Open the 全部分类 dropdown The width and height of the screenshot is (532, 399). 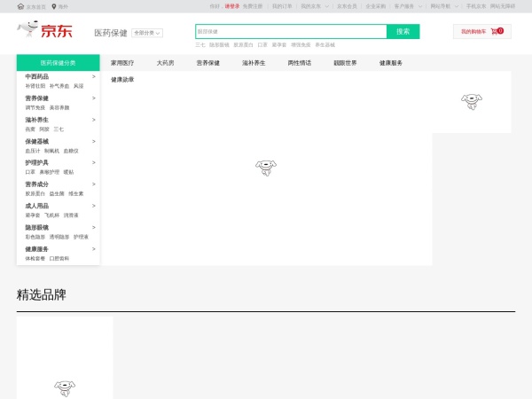click(146, 33)
